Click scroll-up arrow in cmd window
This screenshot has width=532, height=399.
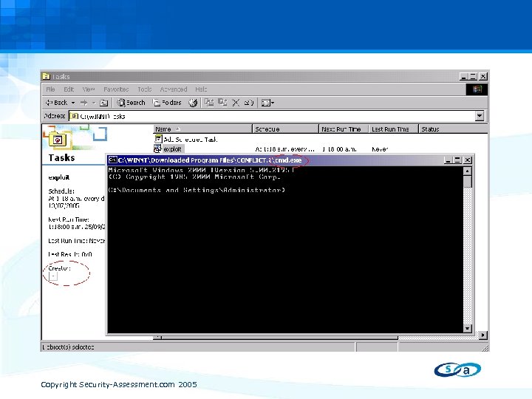[468, 171]
